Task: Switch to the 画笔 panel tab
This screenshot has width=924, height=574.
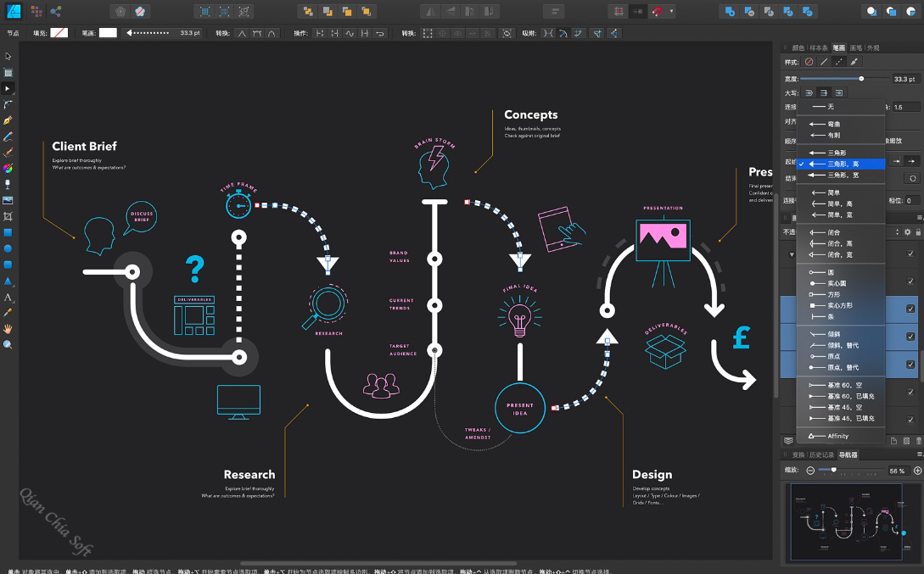Action: [855, 48]
